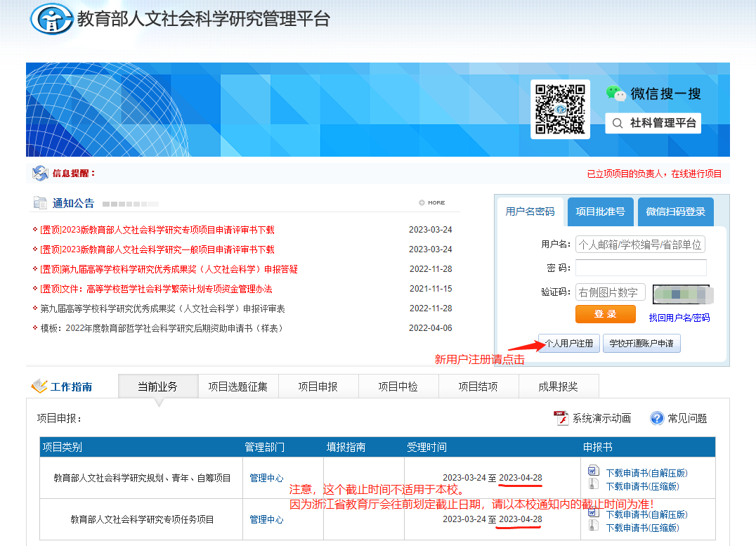Select the 项目申报 guide tab
The image size is (756, 546).
[318, 386]
